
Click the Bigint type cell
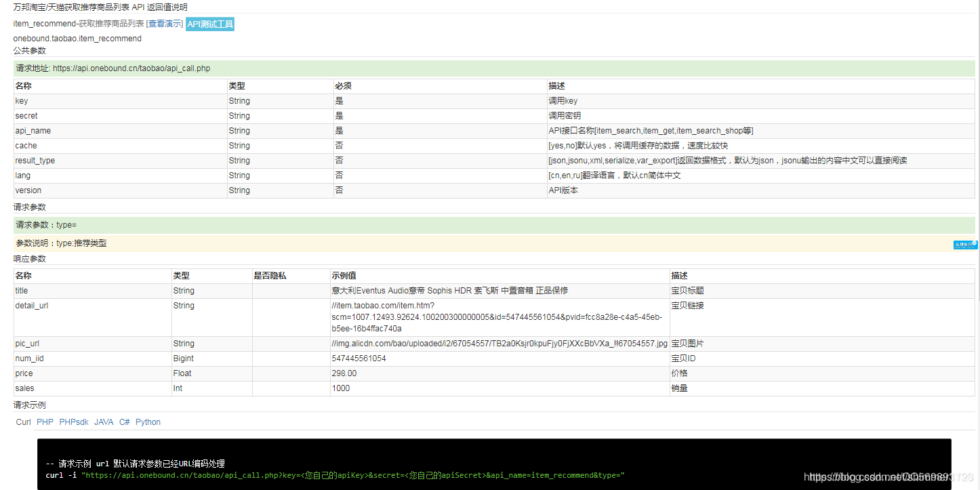[212, 359]
